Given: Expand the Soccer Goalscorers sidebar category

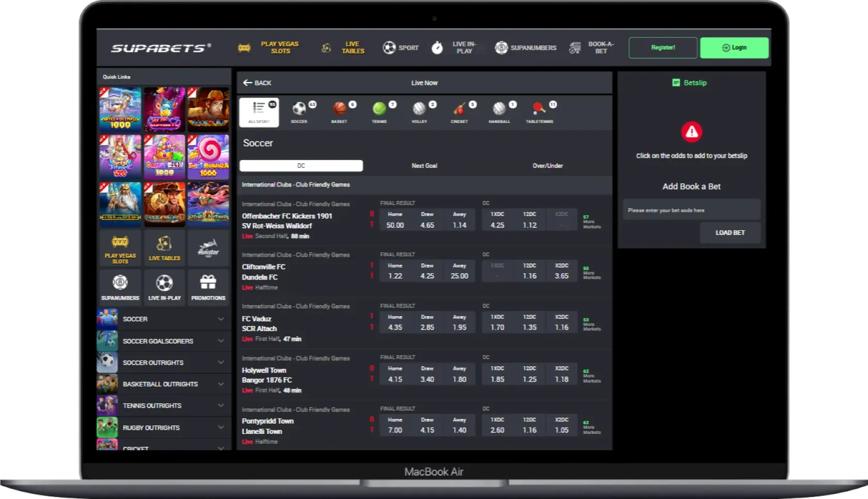Looking at the screenshot, I should [x=164, y=341].
